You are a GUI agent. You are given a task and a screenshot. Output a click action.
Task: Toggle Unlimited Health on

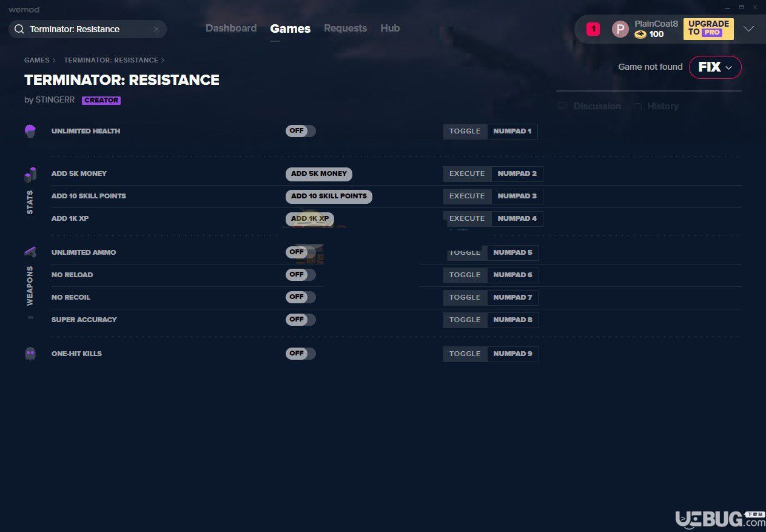click(x=301, y=131)
